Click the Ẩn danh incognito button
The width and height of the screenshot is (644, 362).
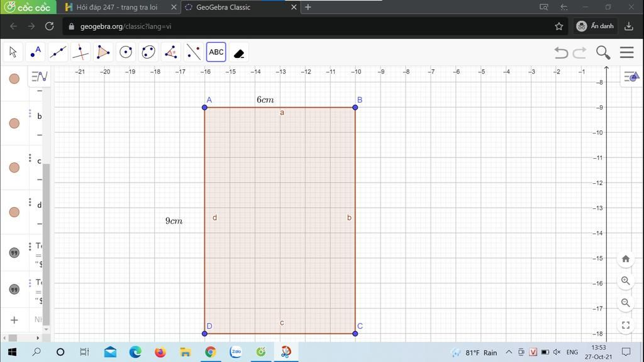point(595,26)
